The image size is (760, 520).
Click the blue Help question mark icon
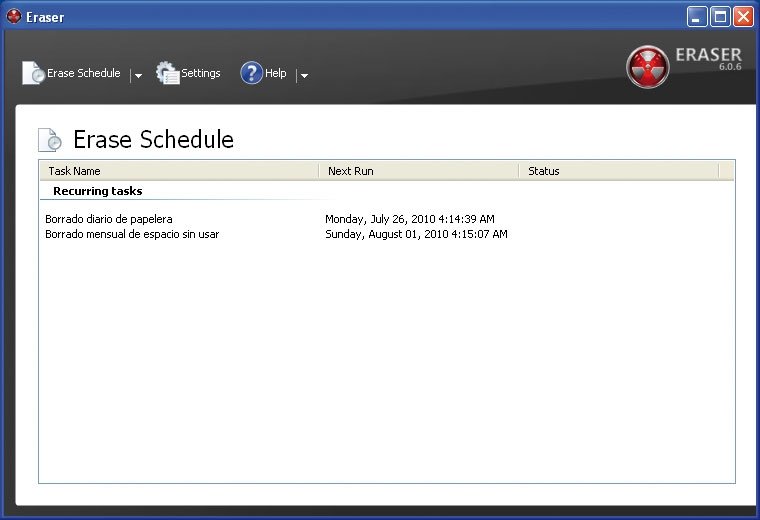[x=251, y=73]
